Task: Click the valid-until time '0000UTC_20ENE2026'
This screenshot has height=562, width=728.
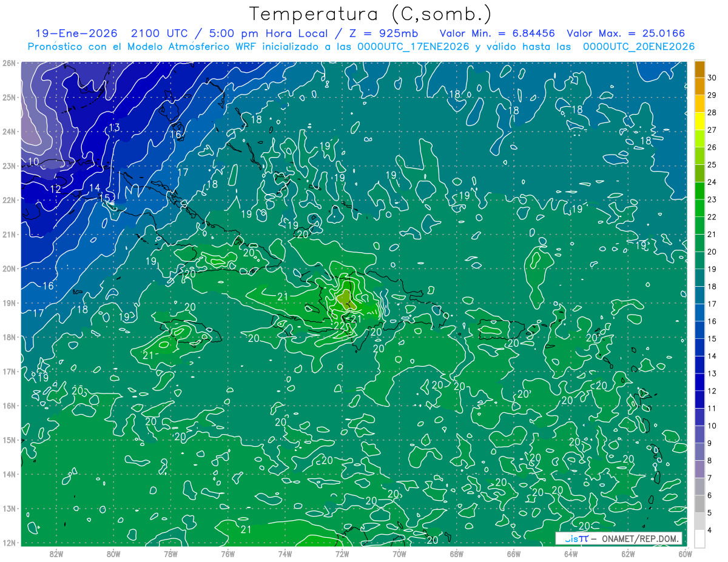Action: [639, 47]
